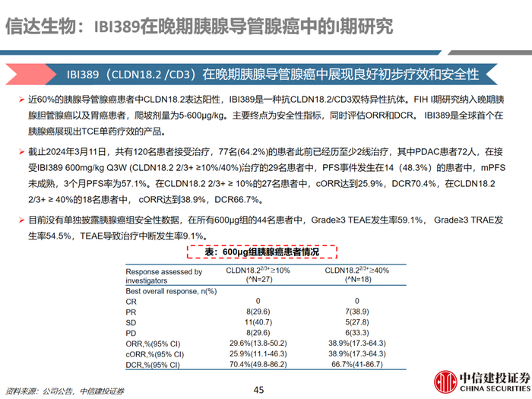Click the ORR value 29.6%(13.8-50.2)
The height and width of the screenshot is (399, 532).
(x=258, y=343)
